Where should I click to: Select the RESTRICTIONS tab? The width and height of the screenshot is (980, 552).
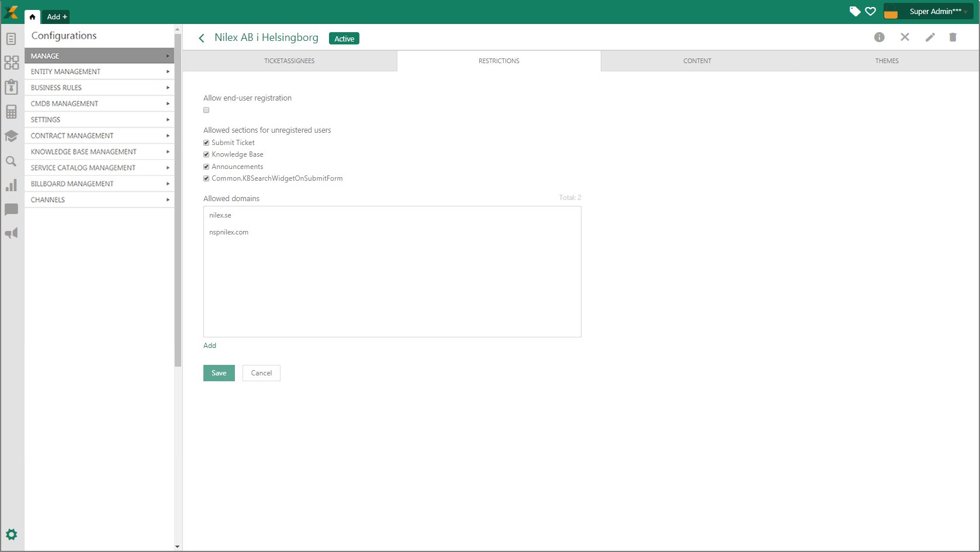coord(499,61)
